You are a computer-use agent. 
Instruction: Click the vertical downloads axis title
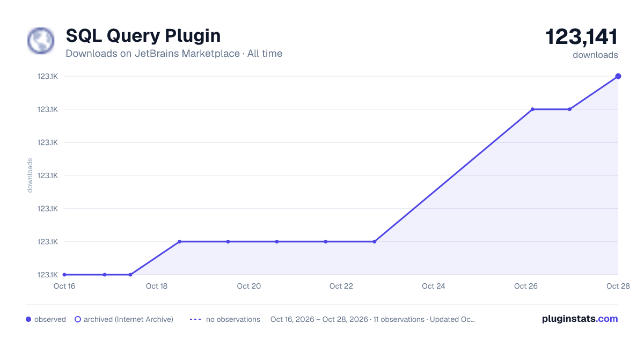point(30,175)
